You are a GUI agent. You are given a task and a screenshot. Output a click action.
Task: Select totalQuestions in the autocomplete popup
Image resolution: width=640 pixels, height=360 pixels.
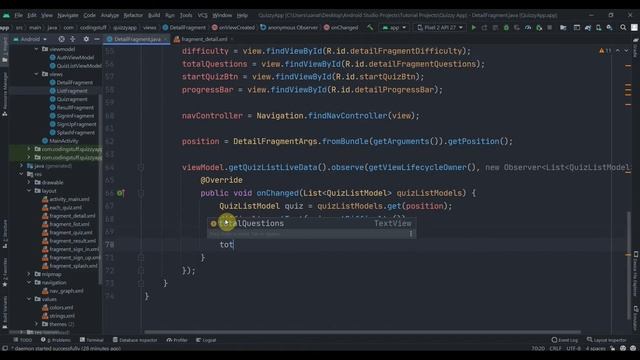311,224
